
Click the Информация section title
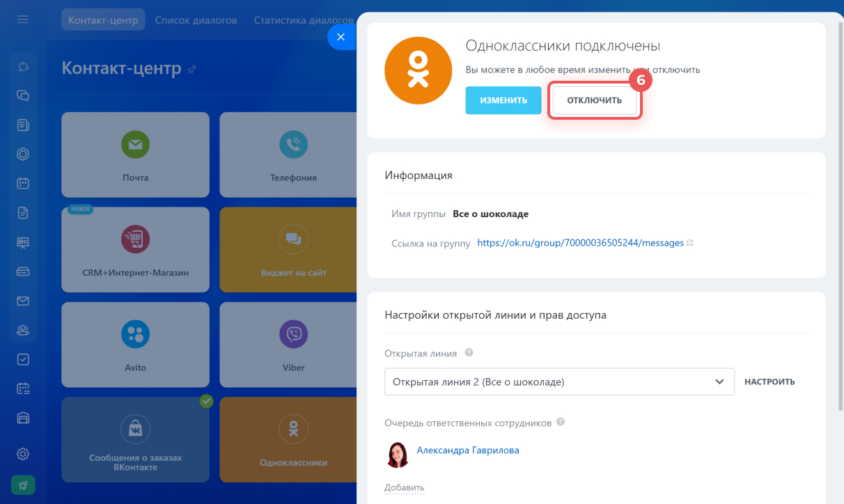point(419,175)
